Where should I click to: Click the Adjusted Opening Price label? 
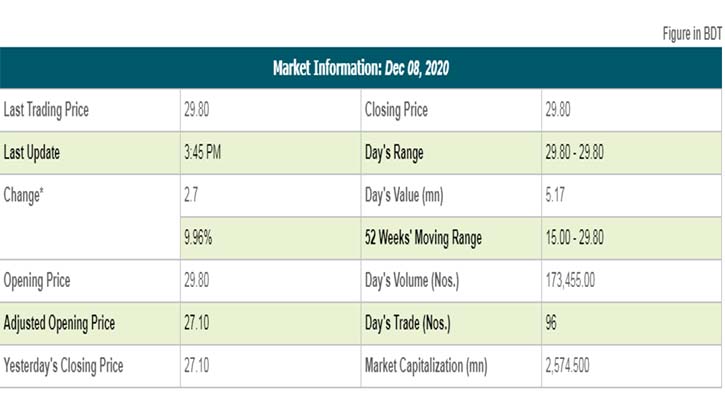59,323
